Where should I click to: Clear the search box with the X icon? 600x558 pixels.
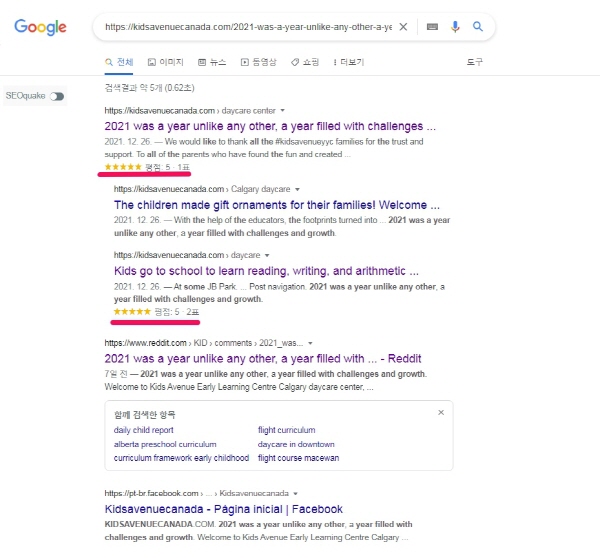pyautogui.click(x=403, y=27)
